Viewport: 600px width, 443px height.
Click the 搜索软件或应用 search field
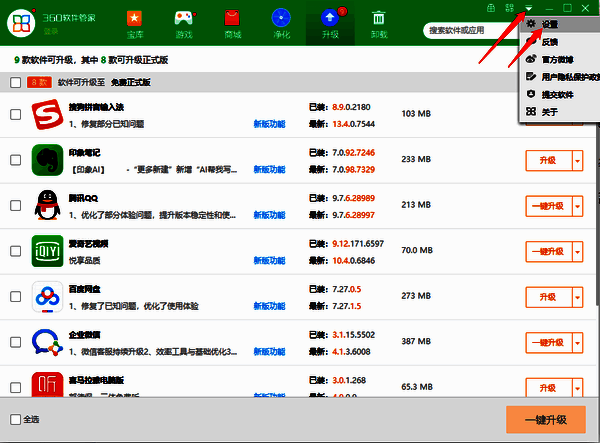click(x=469, y=30)
